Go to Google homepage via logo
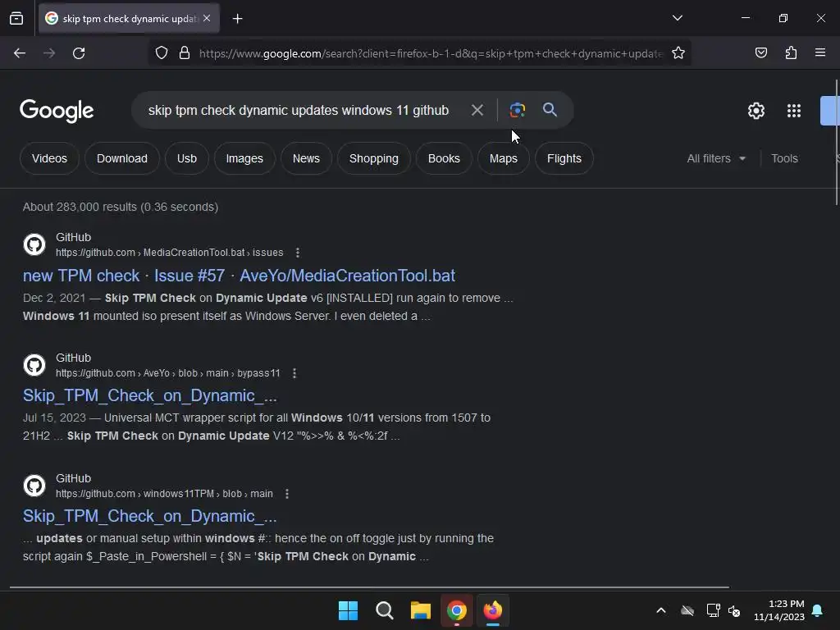 57,111
